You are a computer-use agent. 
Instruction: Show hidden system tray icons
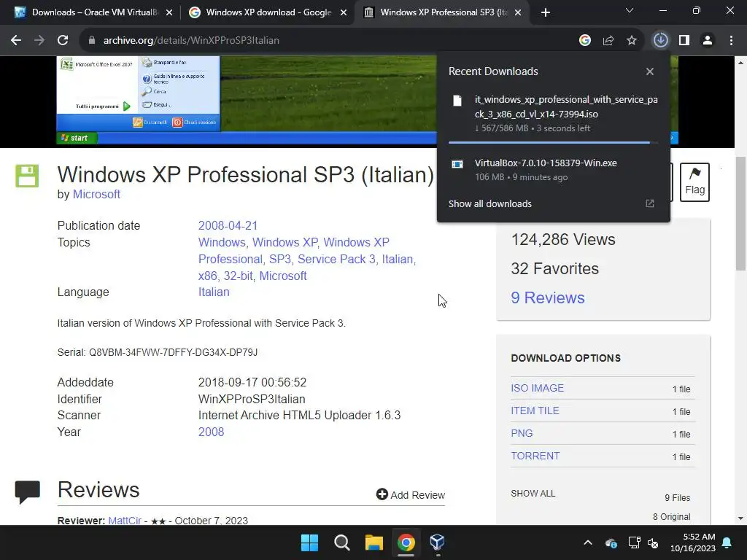click(x=588, y=542)
